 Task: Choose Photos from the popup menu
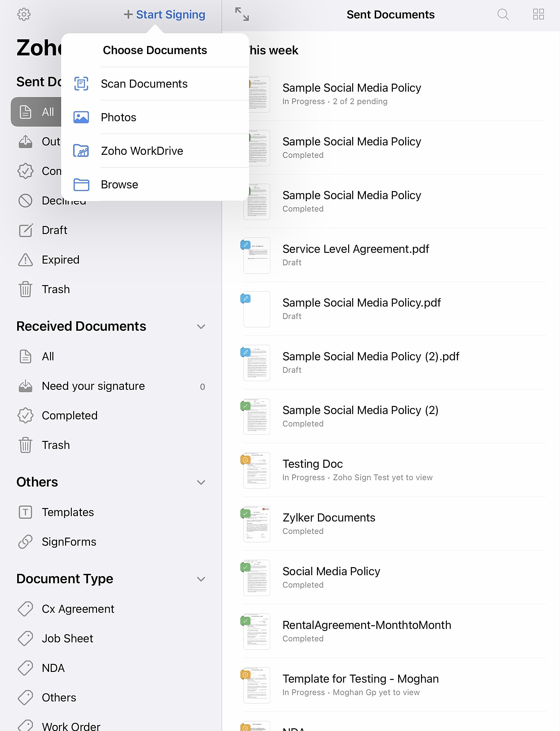tap(155, 117)
